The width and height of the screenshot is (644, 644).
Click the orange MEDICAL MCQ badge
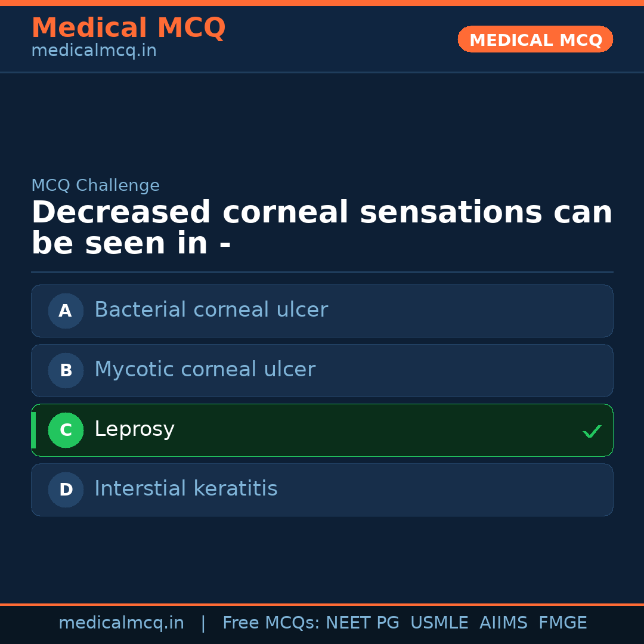click(535, 39)
